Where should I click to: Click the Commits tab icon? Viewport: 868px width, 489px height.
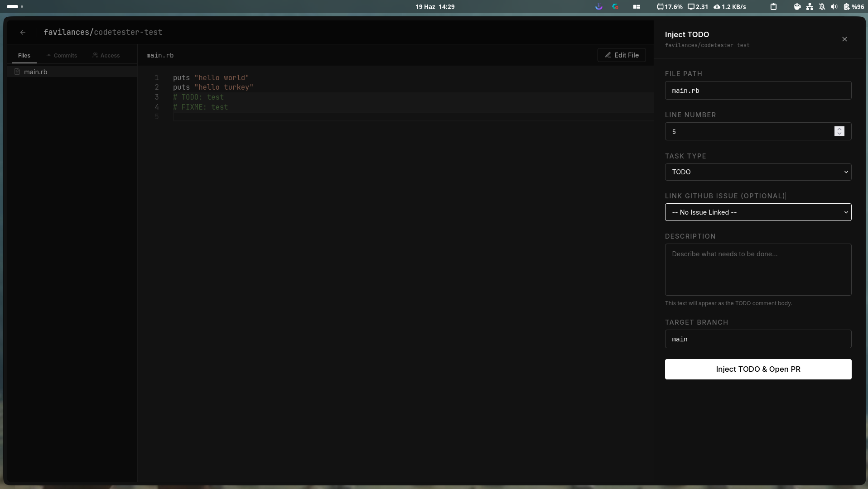coord(48,55)
